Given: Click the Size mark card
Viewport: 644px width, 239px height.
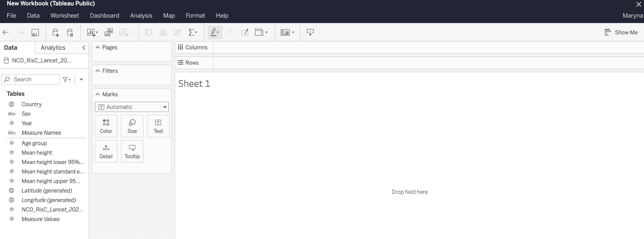Looking at the screenshot, I should pyautogui.click(x=132, y=126).
